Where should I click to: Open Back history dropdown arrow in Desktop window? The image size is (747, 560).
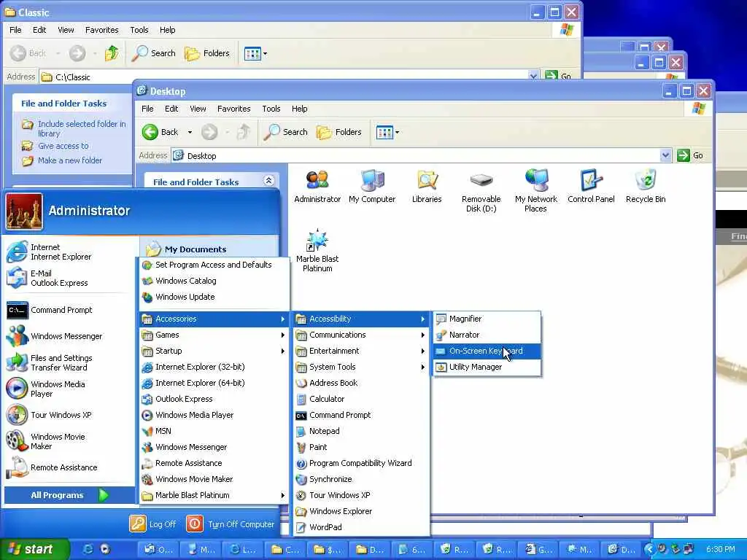coord(190,132)
